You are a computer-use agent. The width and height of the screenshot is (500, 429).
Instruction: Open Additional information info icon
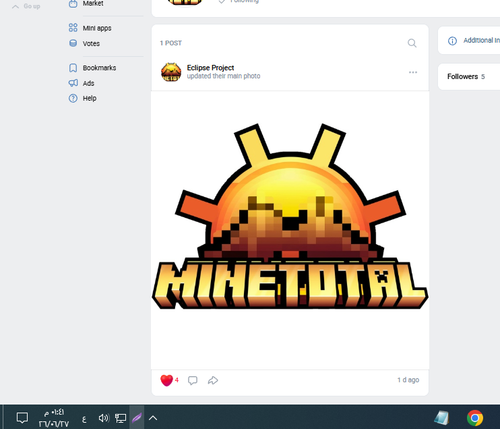452,41
